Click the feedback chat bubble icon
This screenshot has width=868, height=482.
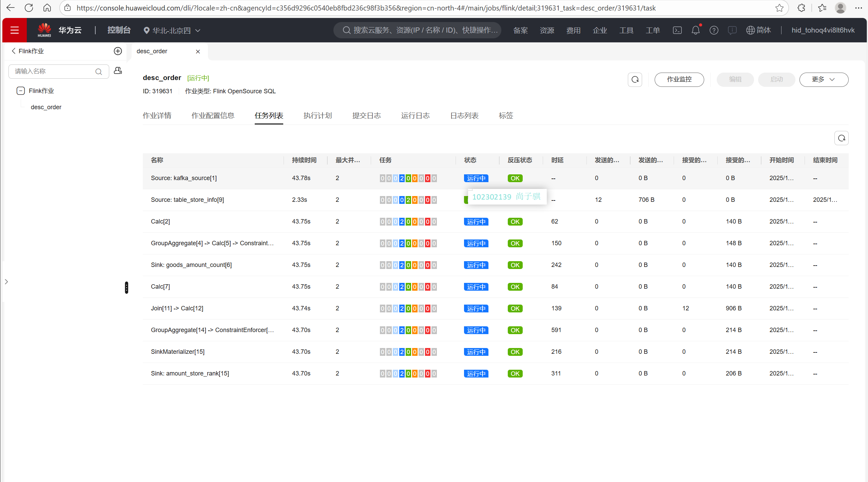coord(732,30)
